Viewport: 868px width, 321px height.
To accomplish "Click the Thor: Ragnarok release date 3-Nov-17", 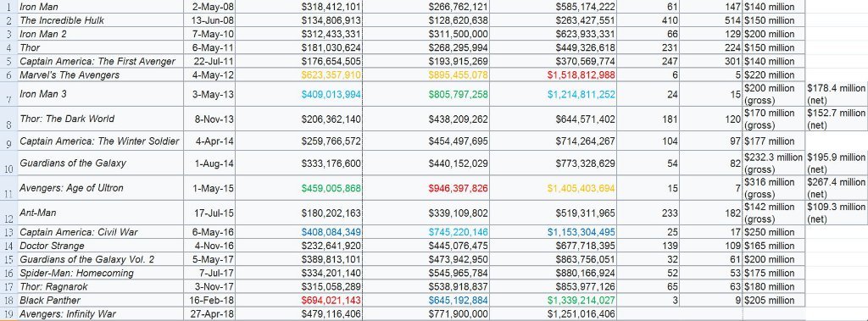I will coord(209,286).
